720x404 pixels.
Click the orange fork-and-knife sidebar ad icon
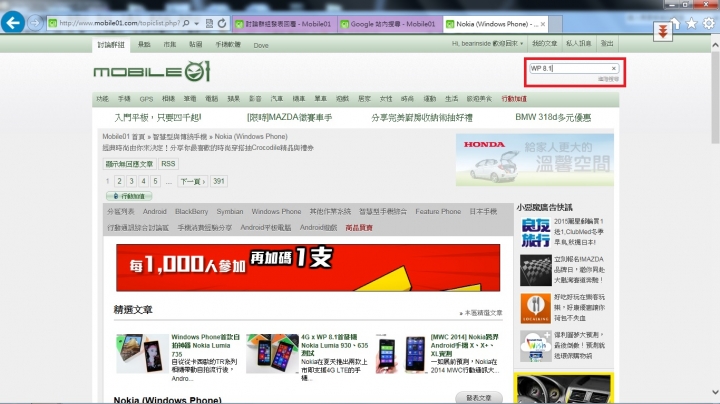(536, 309)
